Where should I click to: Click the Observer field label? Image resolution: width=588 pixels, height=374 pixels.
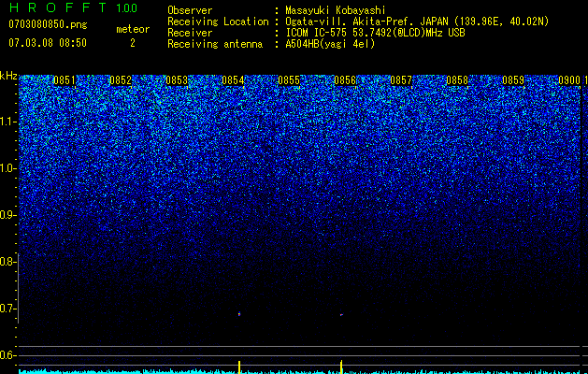pos(190,10)
